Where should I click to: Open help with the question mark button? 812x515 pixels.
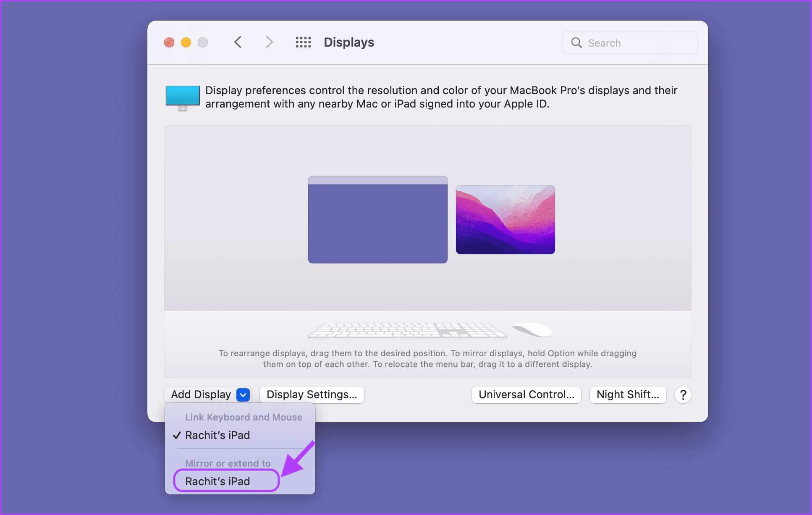tap(683, 395)
